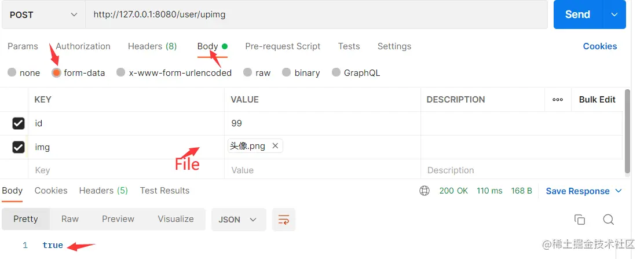Open the Cookies link

pyautogui.click(x=599, y=46)
